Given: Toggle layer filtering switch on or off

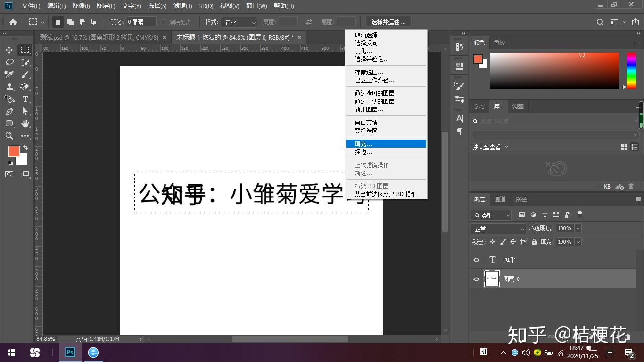Looking at the screenshot, I should [580, 214].
